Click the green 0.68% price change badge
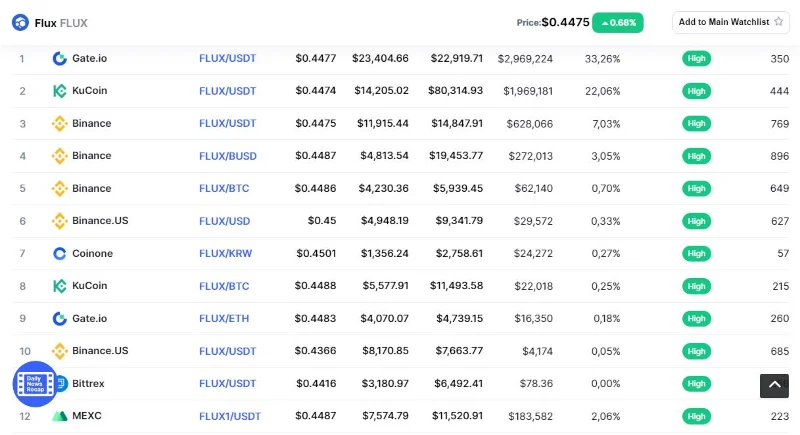 [x=618, y=22]
